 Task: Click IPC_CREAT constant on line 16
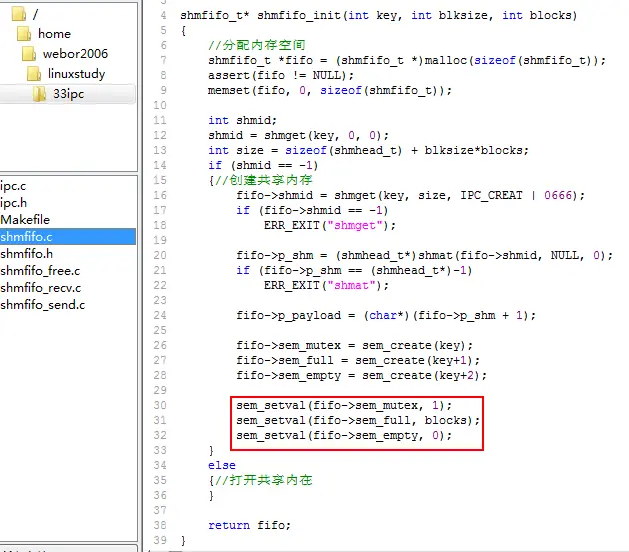(491, 195)
